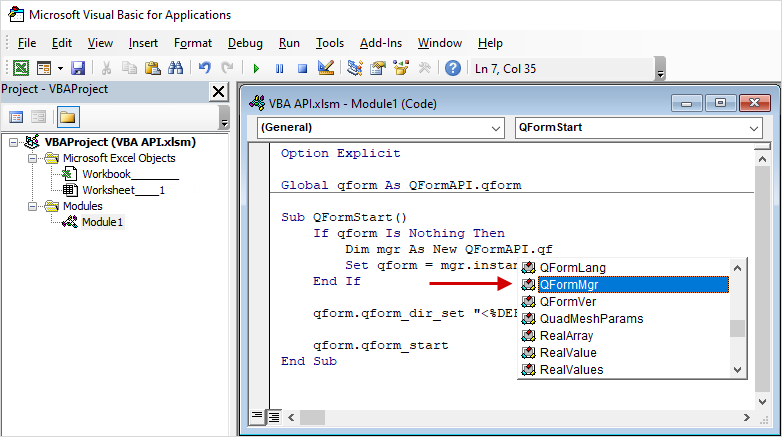Click View Code button in Project panel

16,117
